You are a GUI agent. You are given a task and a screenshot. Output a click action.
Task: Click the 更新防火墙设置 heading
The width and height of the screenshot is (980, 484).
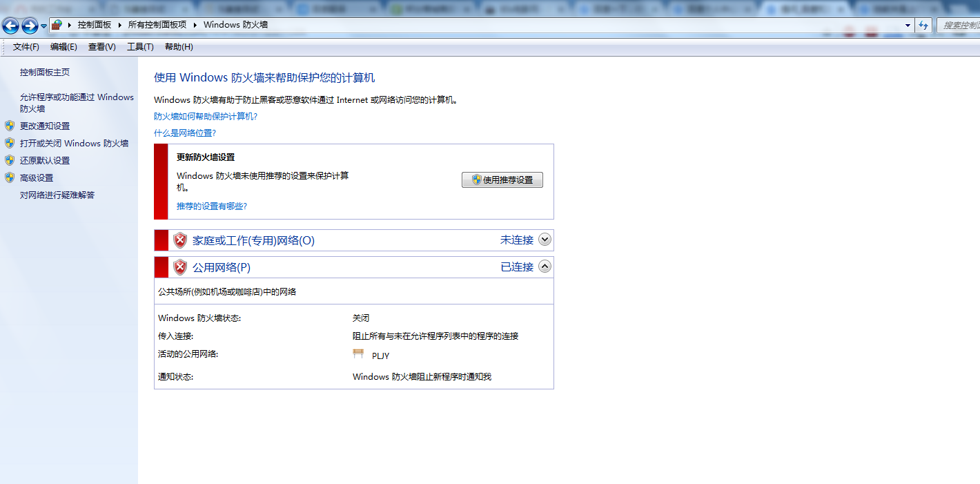tap(206, 157)
